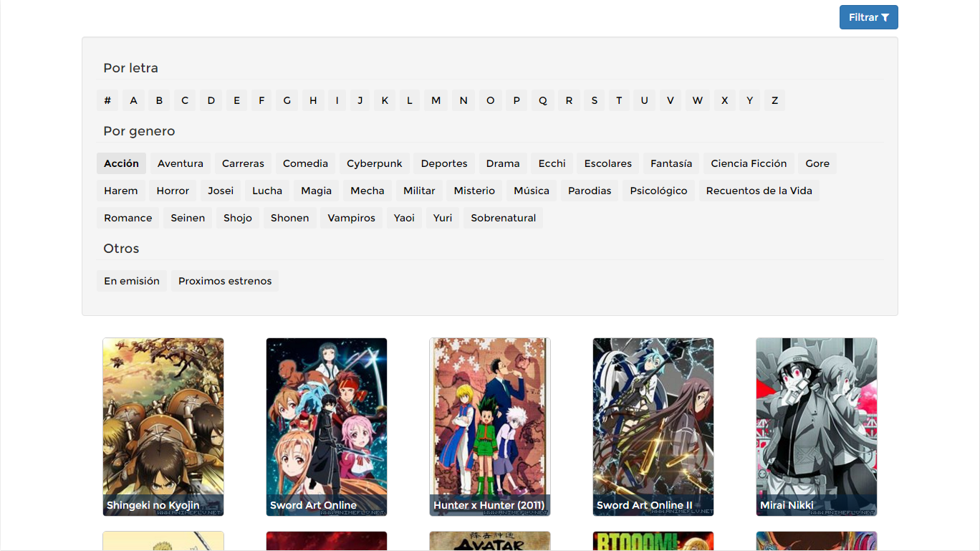This screenshot has height=551, width=980.
Task: Pick the Magia genre
Action: [x=317, y=191]
